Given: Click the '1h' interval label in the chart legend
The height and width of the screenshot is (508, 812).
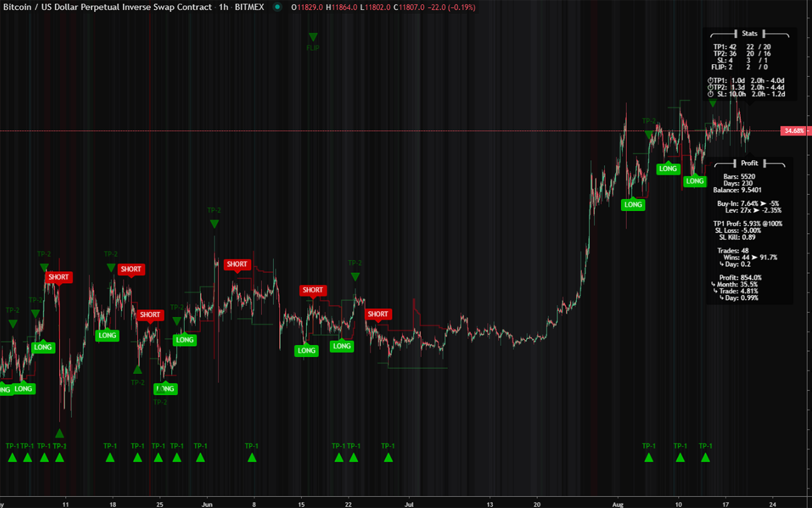Looking at the screenshot, I should coord(224,8).
